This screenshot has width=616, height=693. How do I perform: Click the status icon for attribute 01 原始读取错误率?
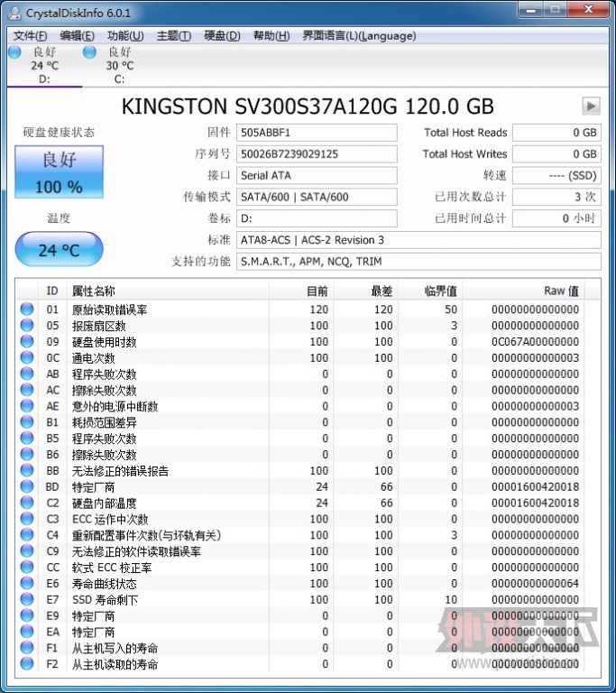tap(27, 309)
